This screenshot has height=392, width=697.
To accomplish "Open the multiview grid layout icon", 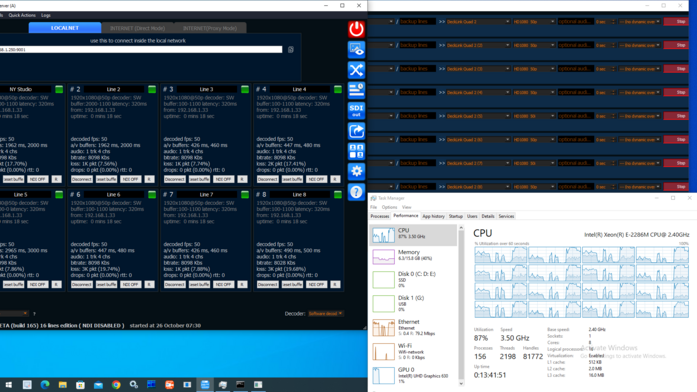I will [356, 152].
